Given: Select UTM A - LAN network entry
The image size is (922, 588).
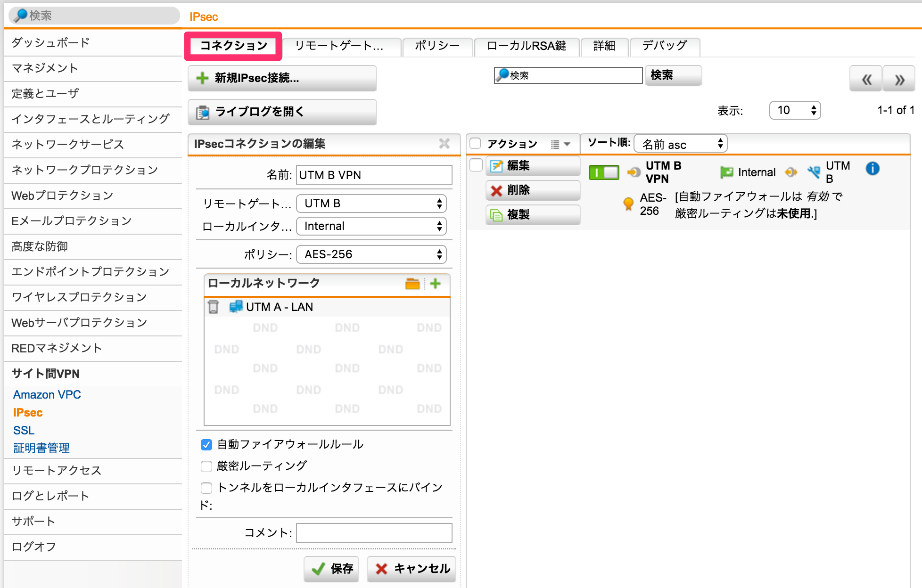Looking at the screenshot, I should (327, 307).
